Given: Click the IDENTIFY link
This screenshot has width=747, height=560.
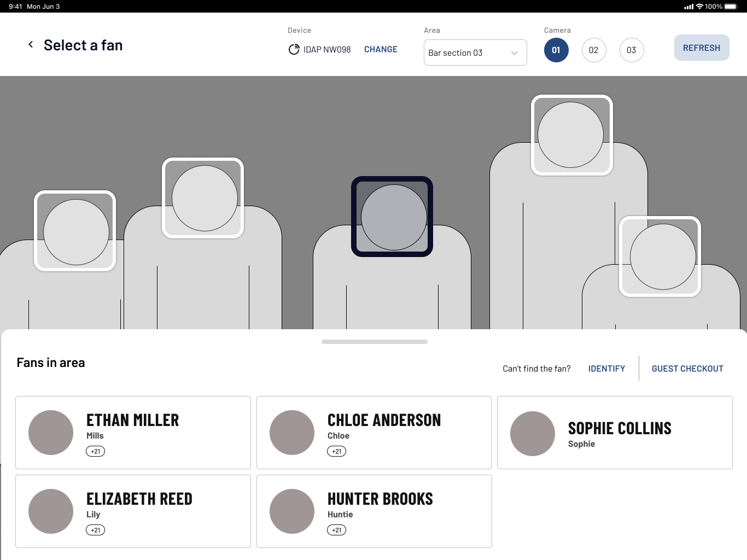Looking at the screenshot, I should coord(606,369).
